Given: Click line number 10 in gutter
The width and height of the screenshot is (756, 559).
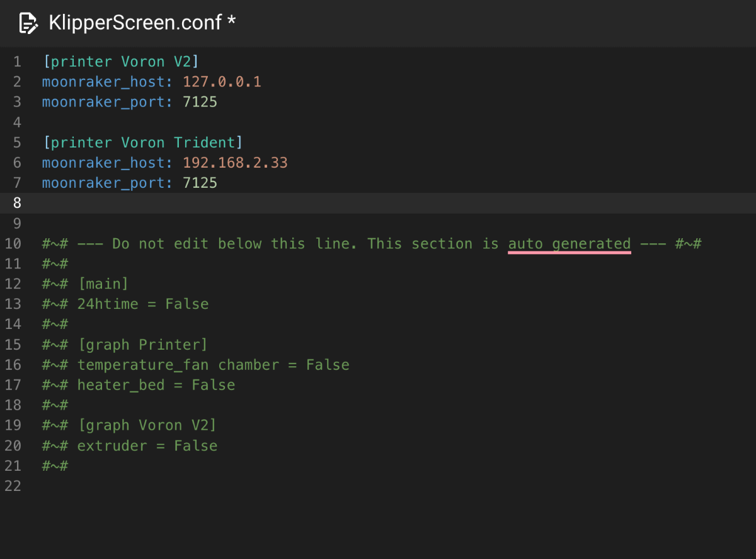Looking at the screenshot, I should [13, 244].
